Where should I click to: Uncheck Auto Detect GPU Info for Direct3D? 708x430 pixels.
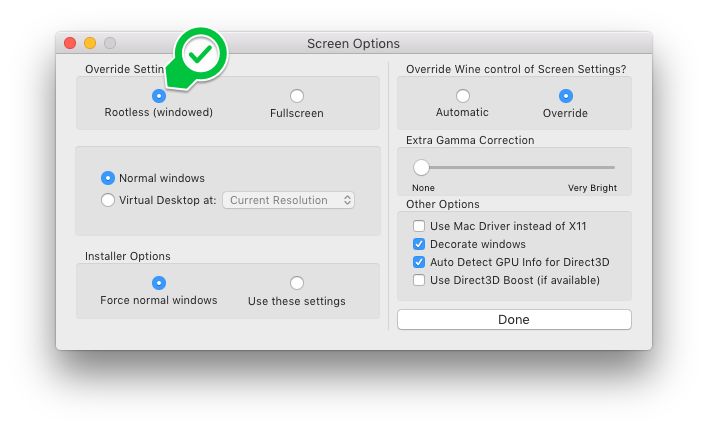[420, 262]
